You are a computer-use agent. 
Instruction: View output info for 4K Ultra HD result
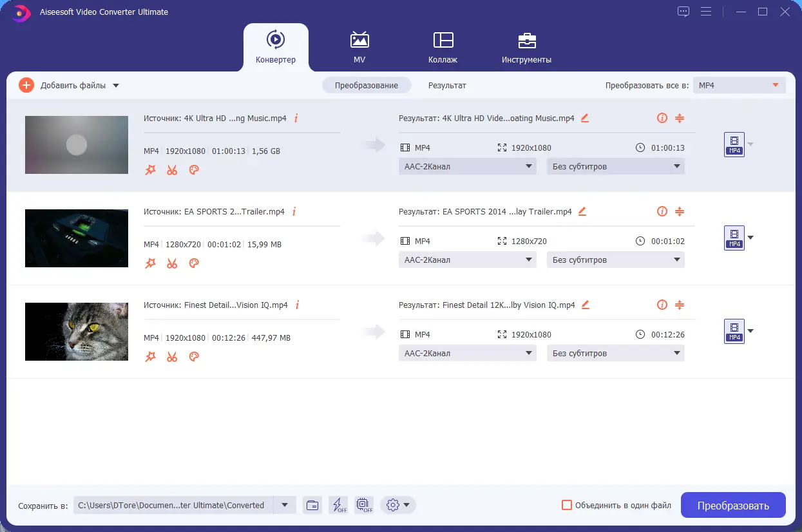(x=662, y=118)
